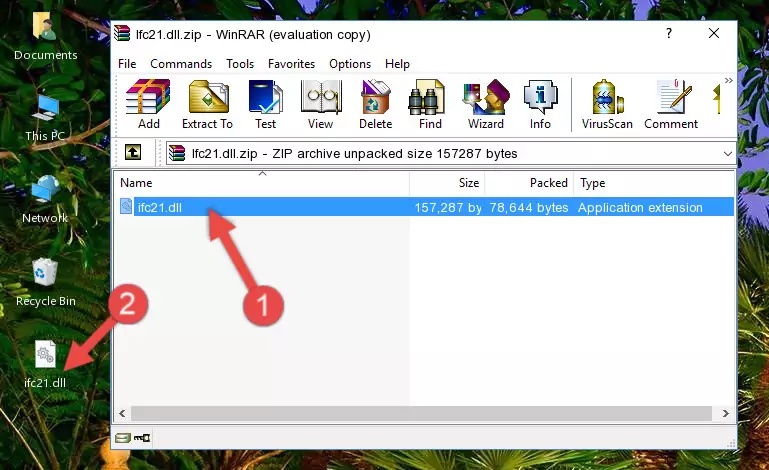769x470 pixels.
Task: Select the This PC desktop icon
Action: (x=45, y=118)
